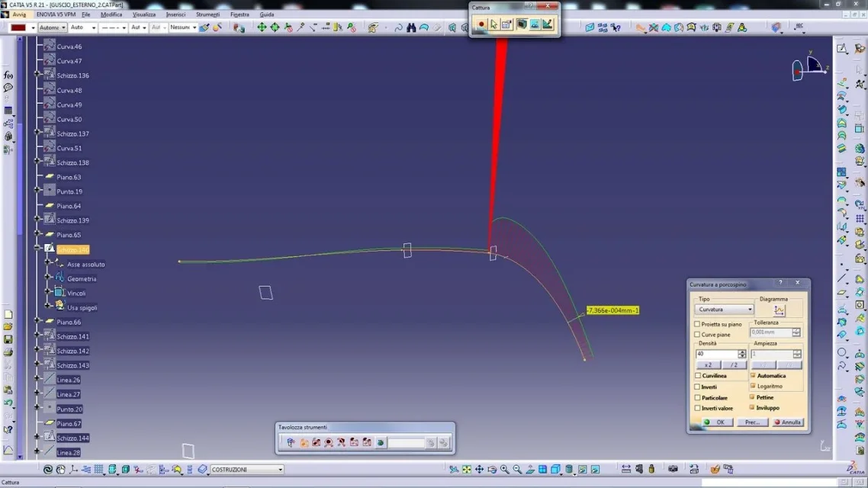
Task: Select Punto.19 in the tree
Action: point(69,191)
